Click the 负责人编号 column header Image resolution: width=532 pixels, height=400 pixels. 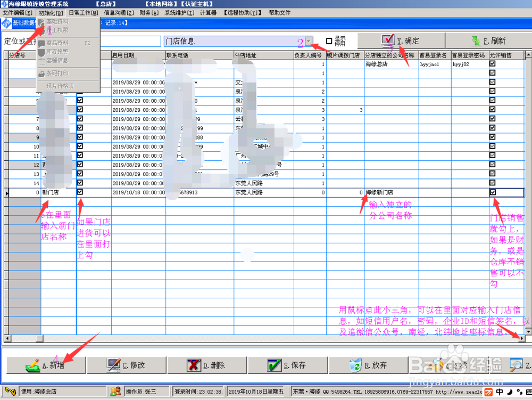[310, 55]
